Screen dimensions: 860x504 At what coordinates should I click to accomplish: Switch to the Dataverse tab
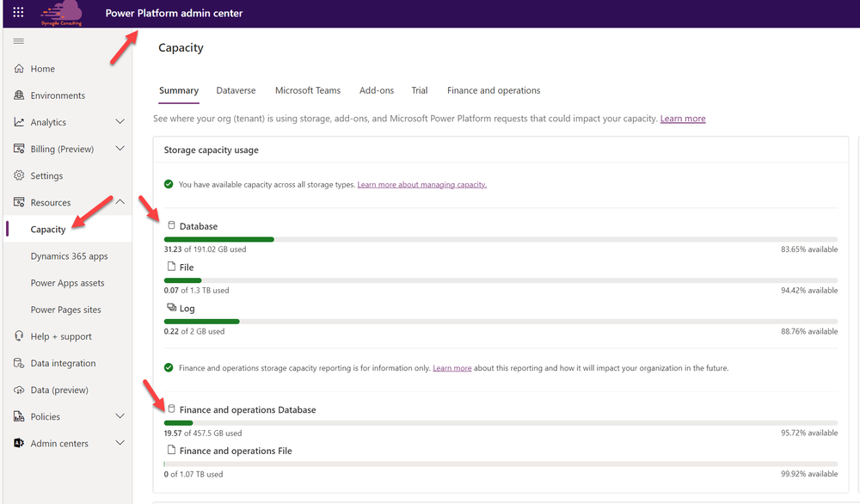pos(236,90)
